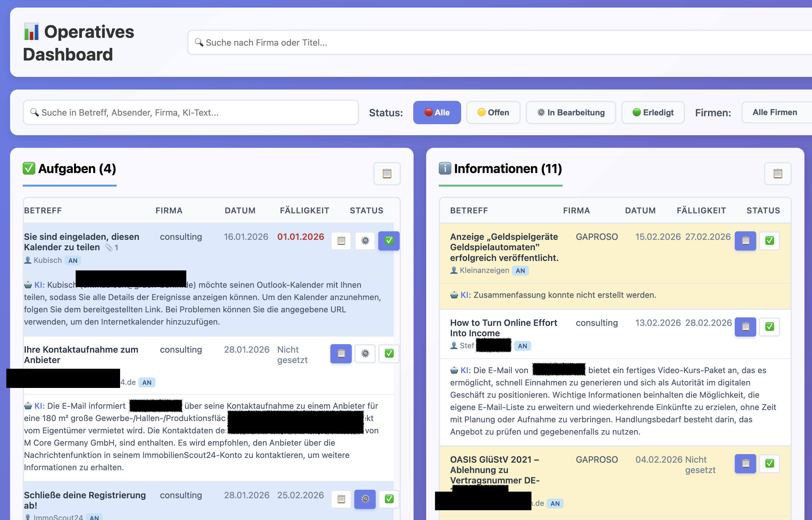Click due date 25.02.2026 in Aufgaben table
Image resolution: width=812 pixels, height=520 pixels.
300,495
